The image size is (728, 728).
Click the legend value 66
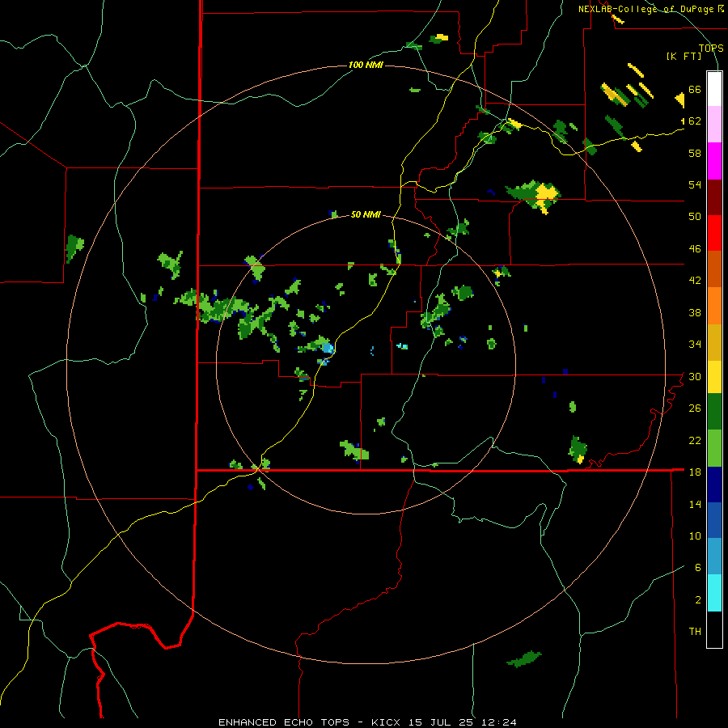695,90
